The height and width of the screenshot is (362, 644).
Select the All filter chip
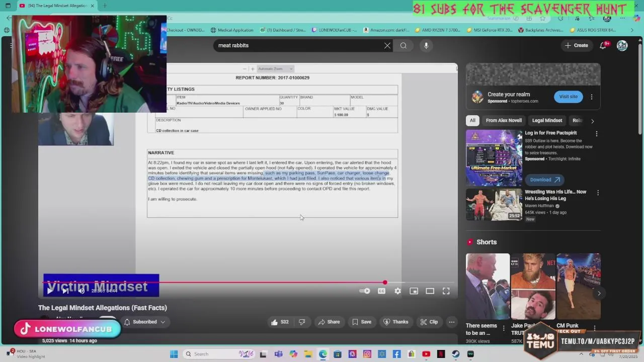[472, 121]
